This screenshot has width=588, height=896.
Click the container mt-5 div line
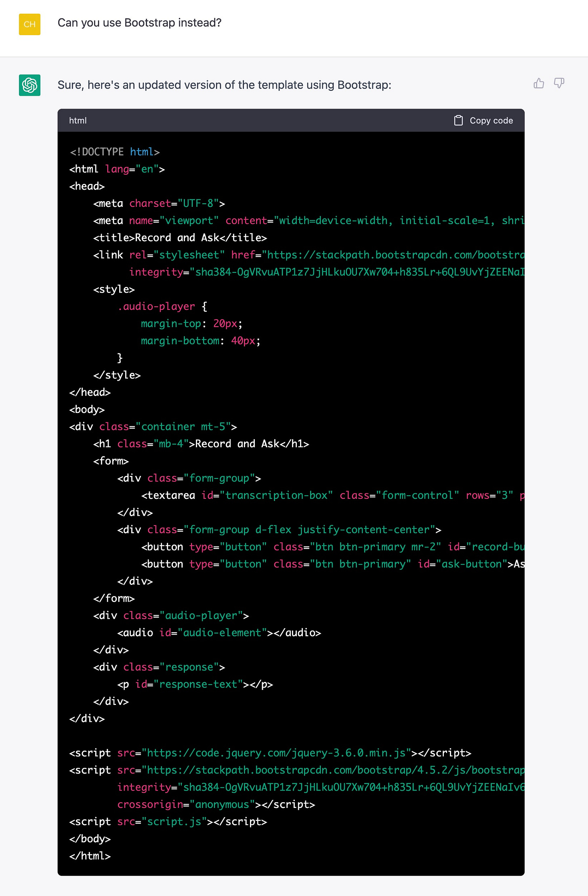[x=153, y=427]
